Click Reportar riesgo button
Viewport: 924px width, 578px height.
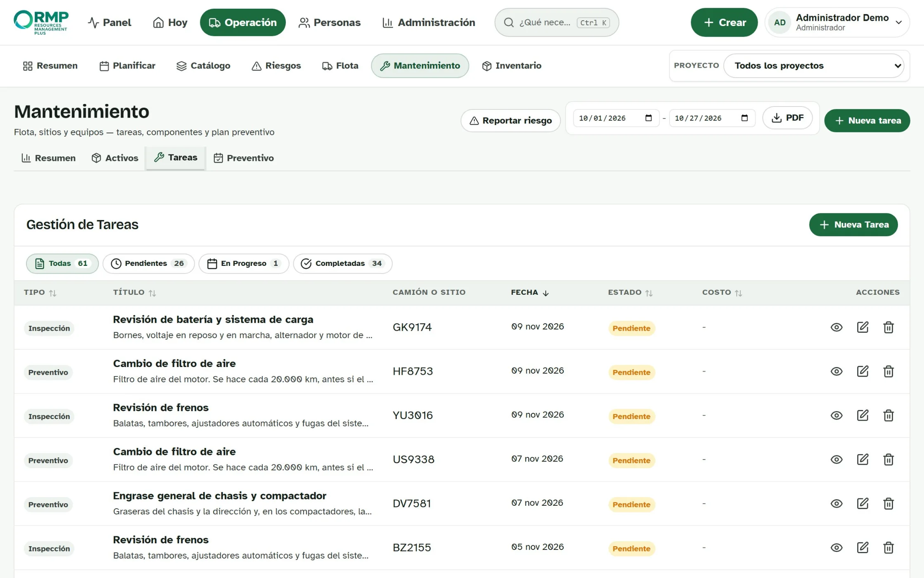point(510,121)
